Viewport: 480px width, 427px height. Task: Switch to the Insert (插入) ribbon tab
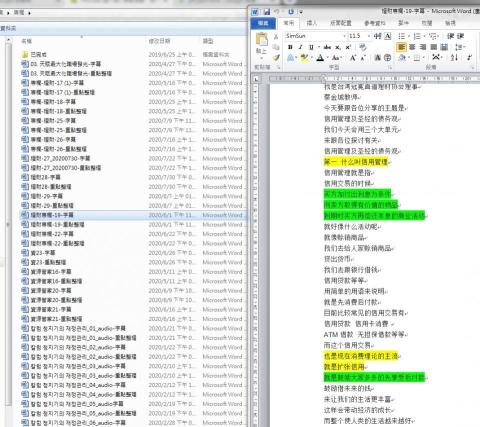pyautogui.click(x=312, y=23)
